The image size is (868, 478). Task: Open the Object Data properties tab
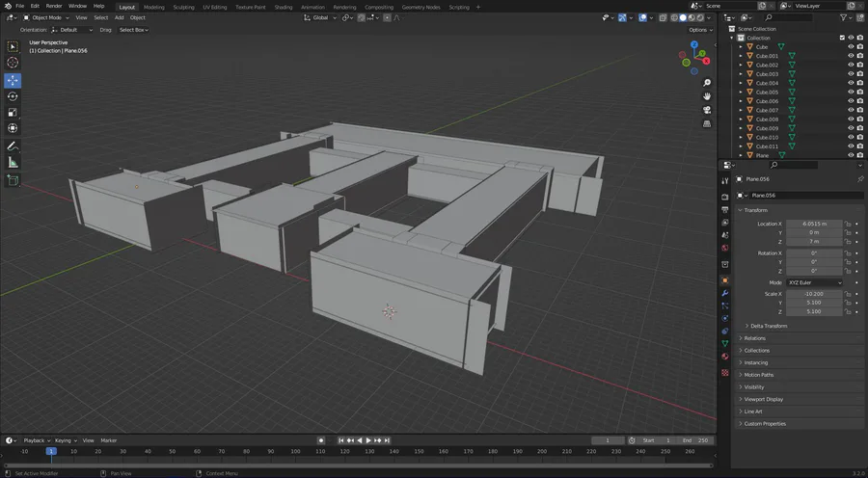724,344
